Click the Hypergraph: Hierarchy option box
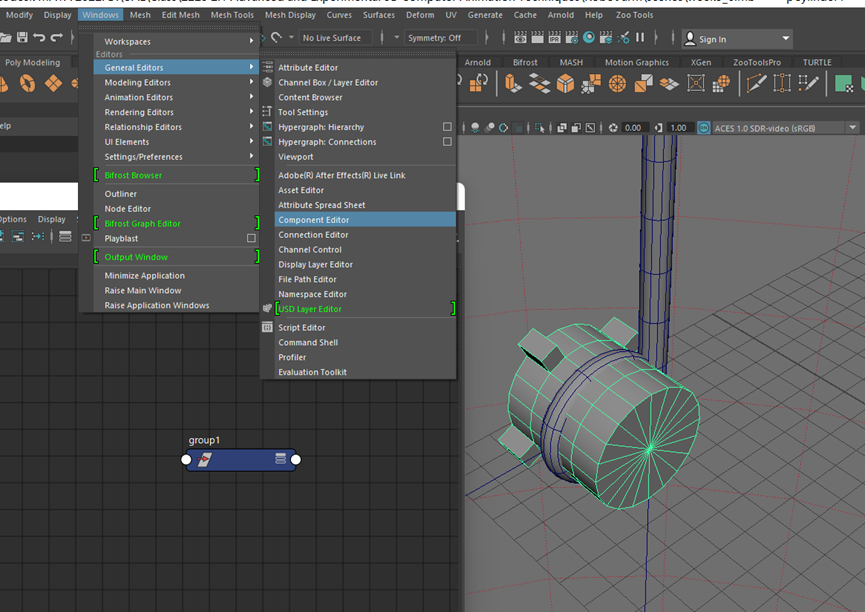Image resolution: width=865 pixels, height=612 pixels. [447, 127]
